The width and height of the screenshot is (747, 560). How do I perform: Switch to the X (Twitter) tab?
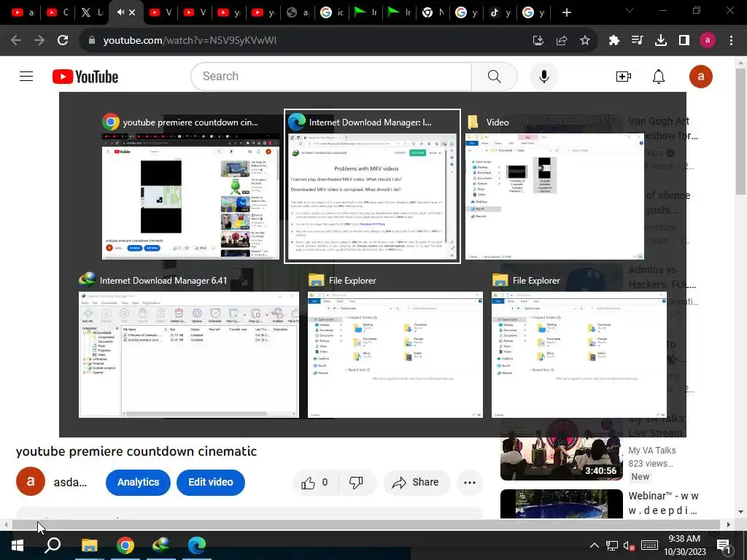[91, 12]
